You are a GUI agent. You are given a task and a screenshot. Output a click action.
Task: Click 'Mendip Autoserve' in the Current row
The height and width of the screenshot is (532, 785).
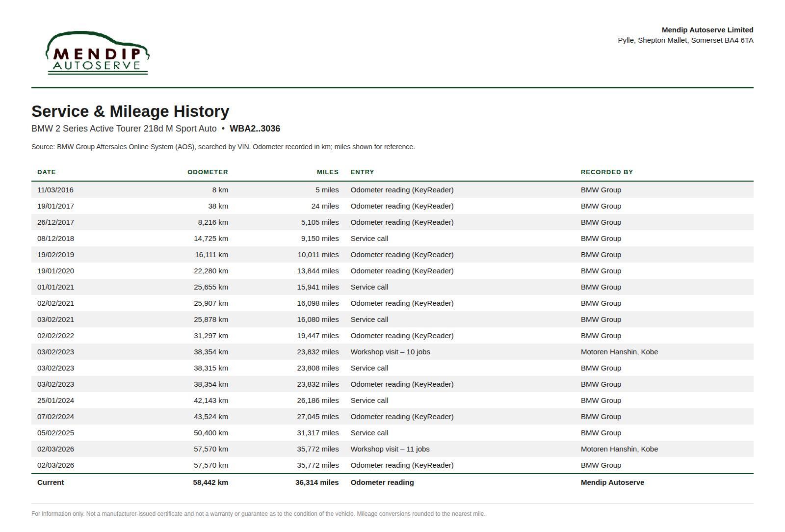click(613, 482)
